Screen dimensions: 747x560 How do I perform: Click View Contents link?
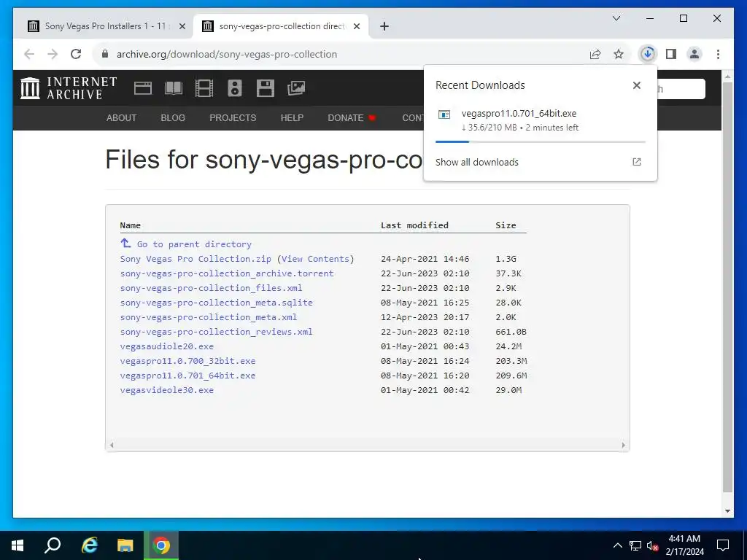tap(315, 259)
